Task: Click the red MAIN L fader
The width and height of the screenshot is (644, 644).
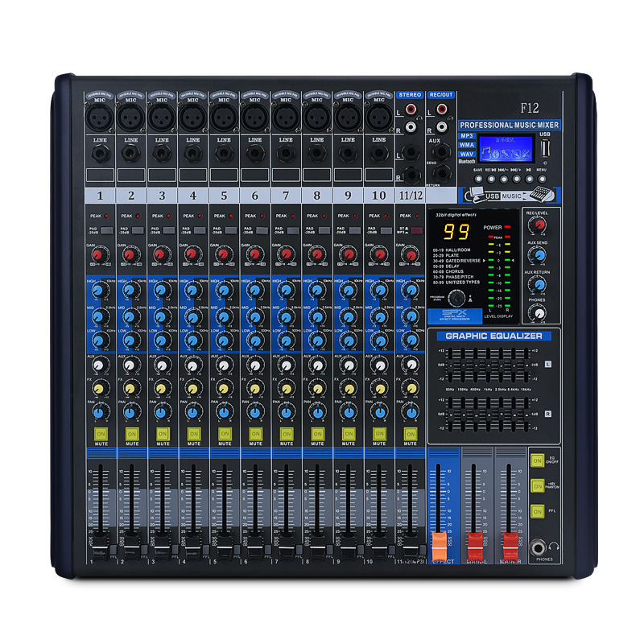Action: pyautogui.click(x=475, y=546)
